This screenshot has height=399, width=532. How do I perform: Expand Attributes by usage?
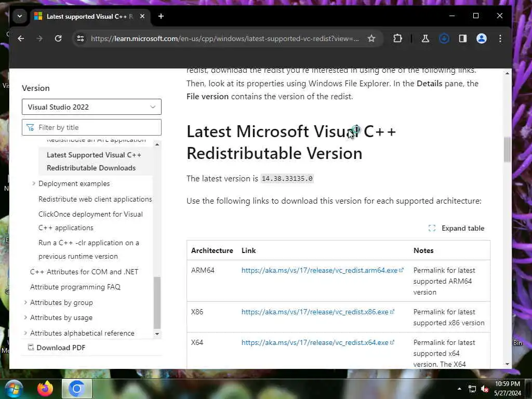25,317
